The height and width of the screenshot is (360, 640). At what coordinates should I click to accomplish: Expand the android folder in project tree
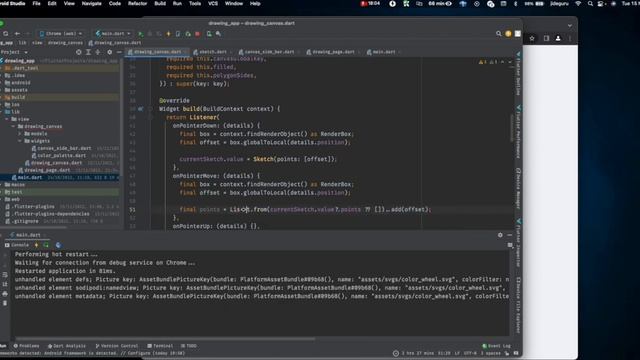click(2, 83)
